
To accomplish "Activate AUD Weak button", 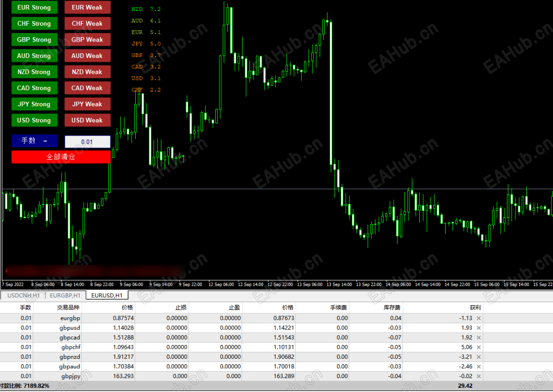I will [x=88, y=56].
